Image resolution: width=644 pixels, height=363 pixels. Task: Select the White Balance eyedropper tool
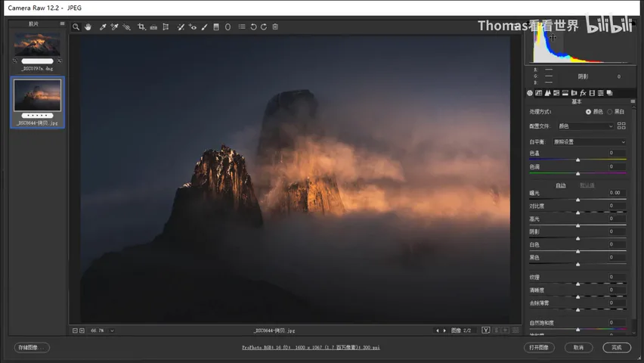[103, 26]
